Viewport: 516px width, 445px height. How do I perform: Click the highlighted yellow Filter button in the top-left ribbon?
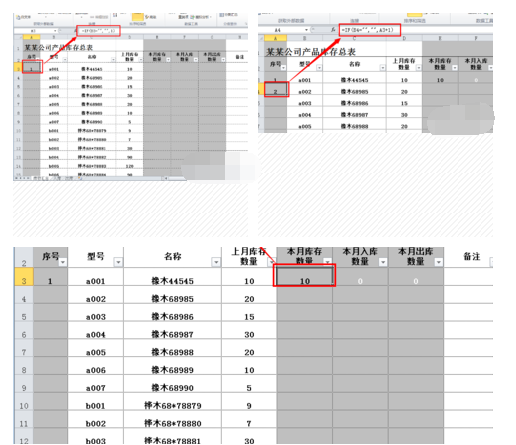(x=138, y=17)
